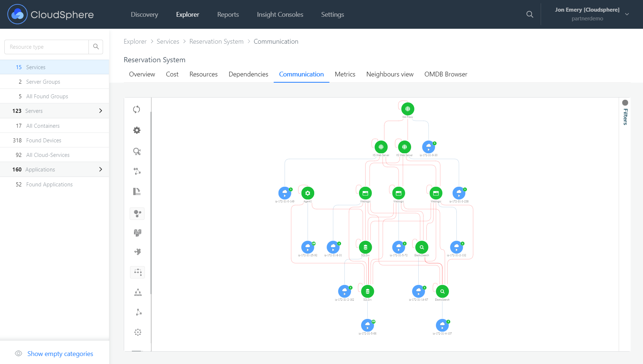Switch to the Neighbours view tab
The height and width of the screenshot is (364, 643).
(390, 74)
